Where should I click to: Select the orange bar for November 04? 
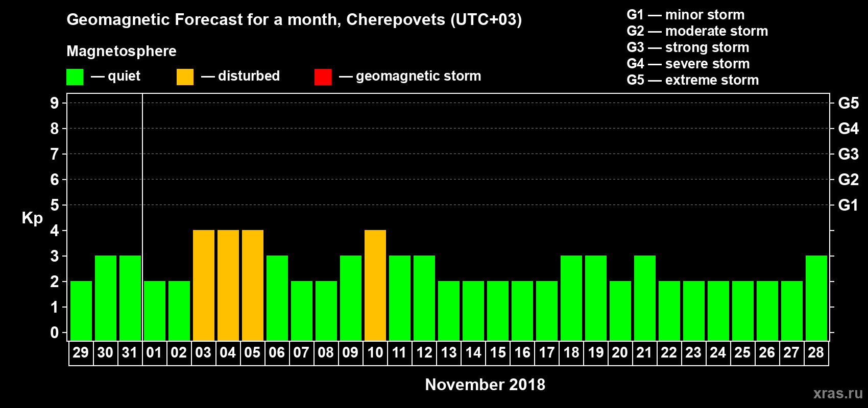[228, 286]
